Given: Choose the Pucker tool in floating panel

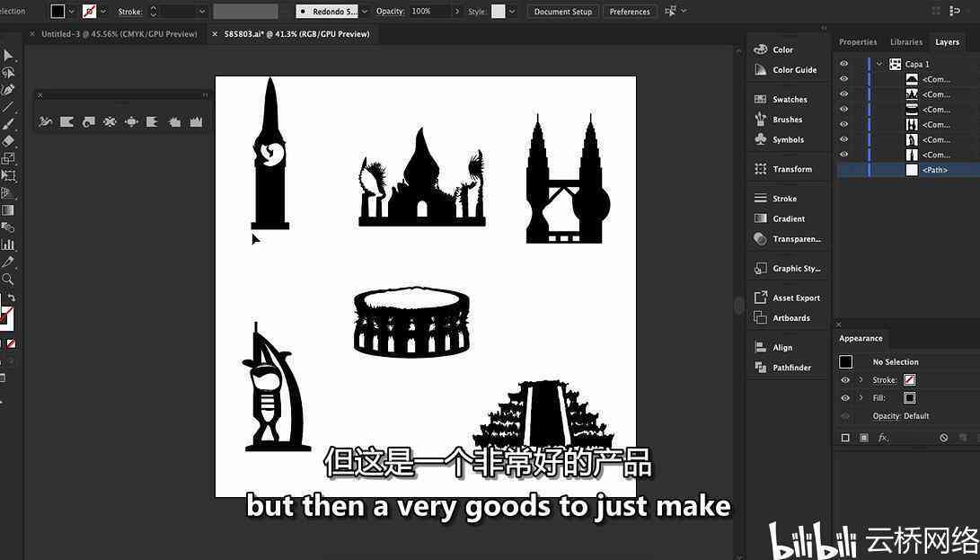Looking at the screenshot, I should tap(110, 122).
